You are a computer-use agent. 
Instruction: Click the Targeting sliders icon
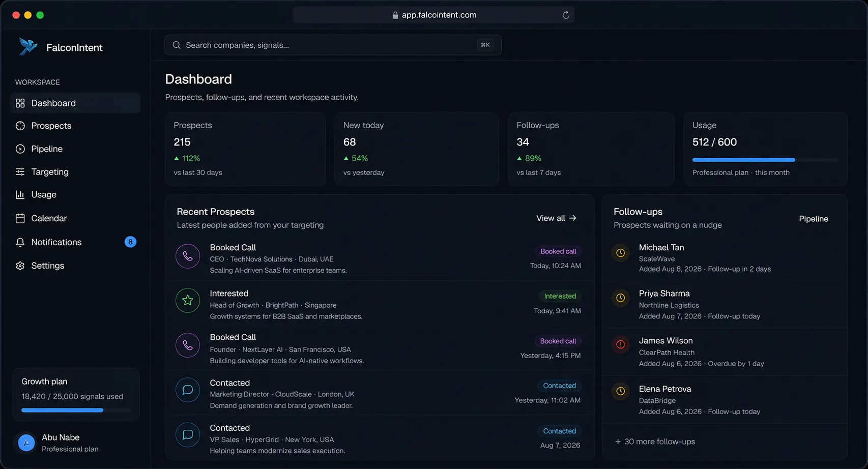click(x=20, y=172)
